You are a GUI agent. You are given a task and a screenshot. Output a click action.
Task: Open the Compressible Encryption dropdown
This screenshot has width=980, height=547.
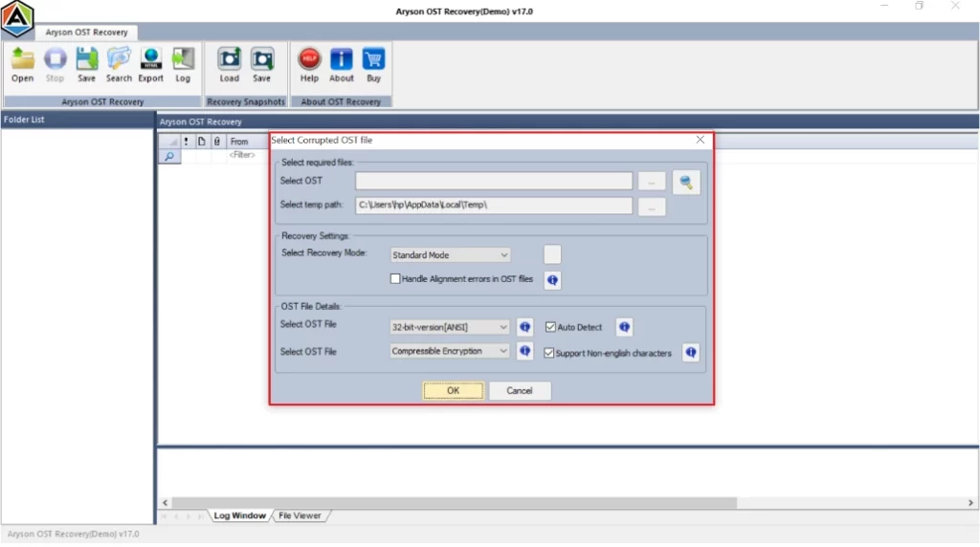tap(450, 352)
